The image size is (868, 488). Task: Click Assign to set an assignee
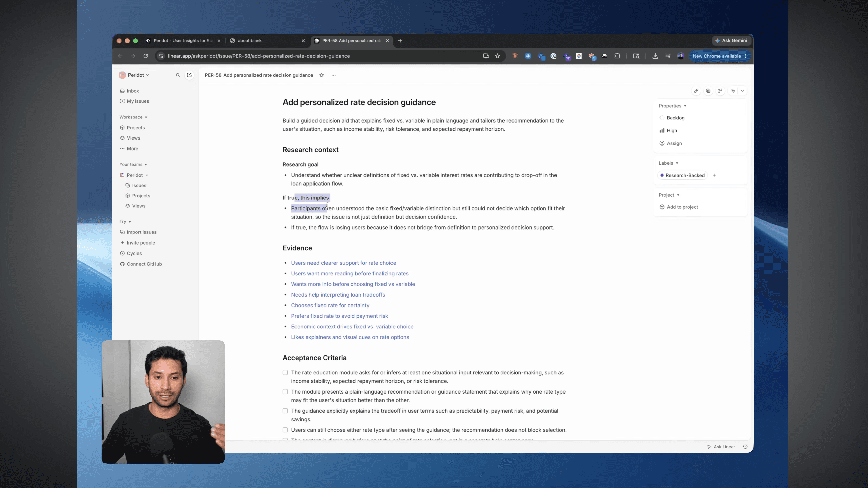click(671, 143)
